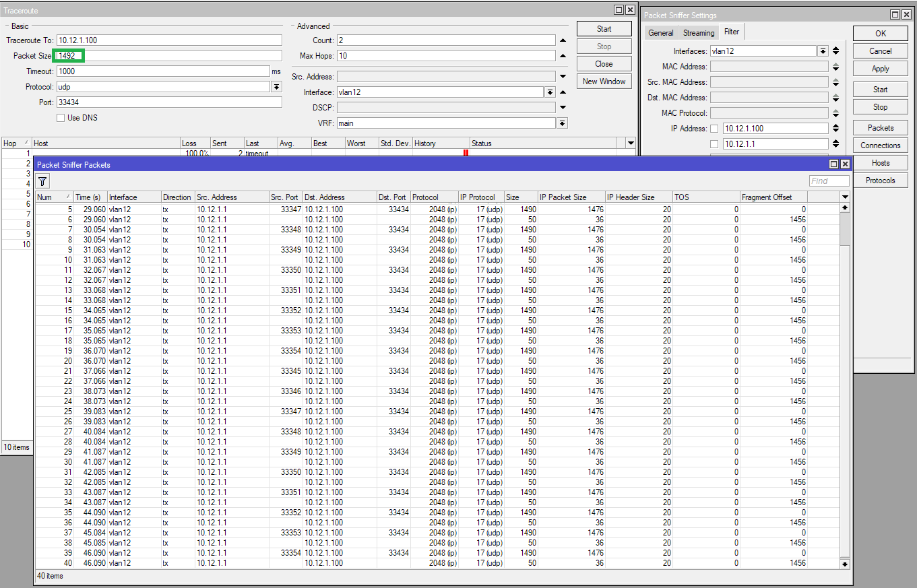Click the scroll down arrow of packets list

845,564
